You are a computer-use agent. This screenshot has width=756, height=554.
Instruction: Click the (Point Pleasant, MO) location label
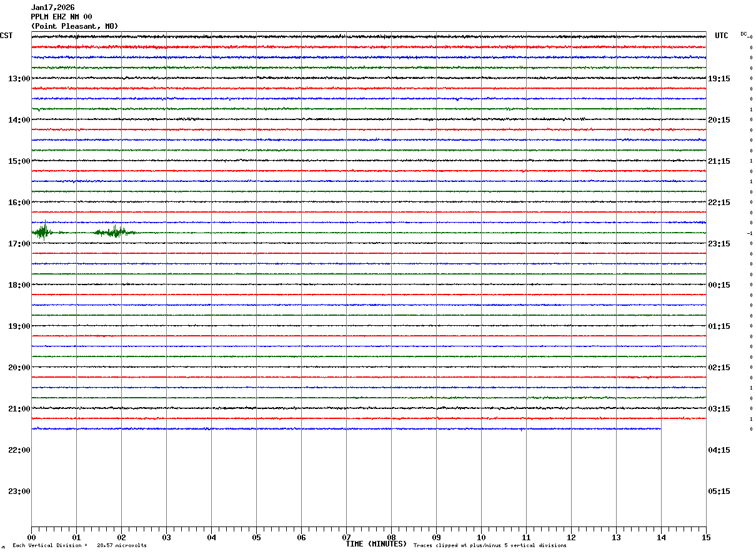(x=74, y=26)
